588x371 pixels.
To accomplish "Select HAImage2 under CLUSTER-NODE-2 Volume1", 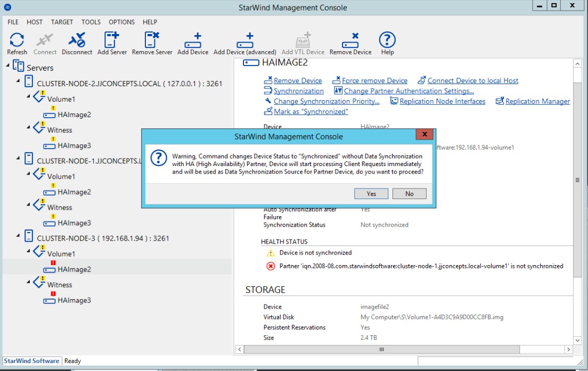I will tap(74, 114).
